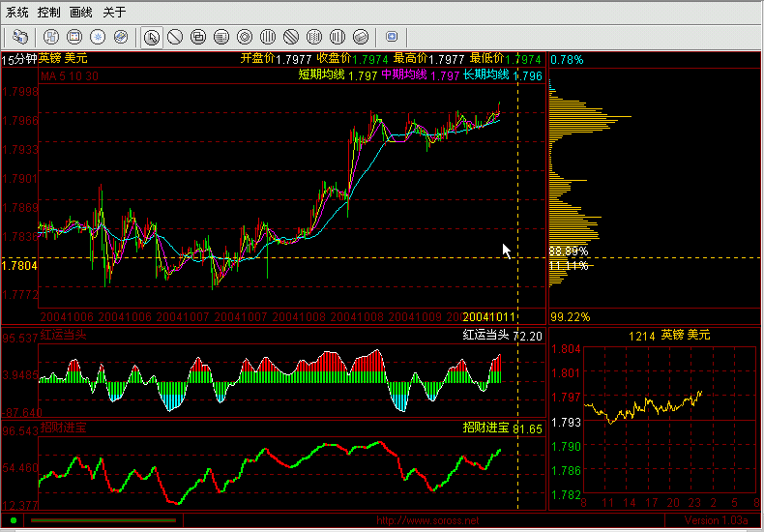The height and width of the screenshot is (532, 764).
Task: Click the starburst icon in toolbar
Action: 98,37
